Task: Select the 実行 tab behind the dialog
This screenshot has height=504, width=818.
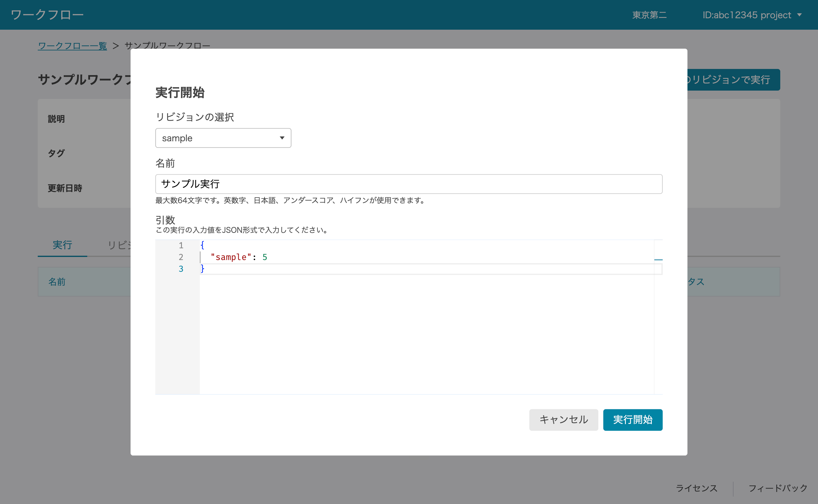Action: click(x=62, y=245)
